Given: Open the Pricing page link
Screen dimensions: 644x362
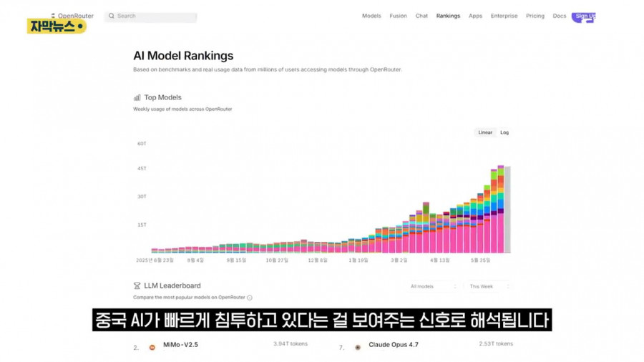Looking at the screenshot, I should [535, 16].
